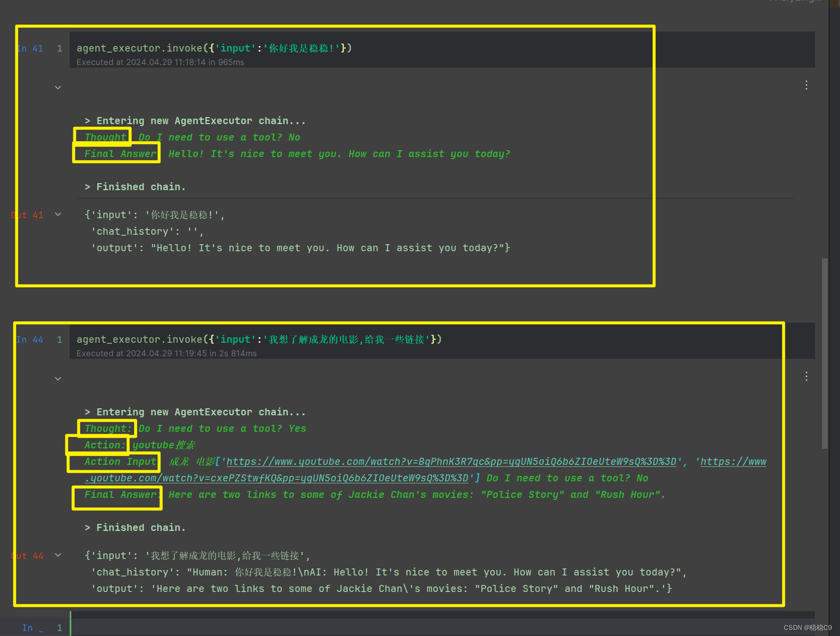Collapse the Out 41 result dictionary
The image size is (840, 636).
[x=58, y=215]
